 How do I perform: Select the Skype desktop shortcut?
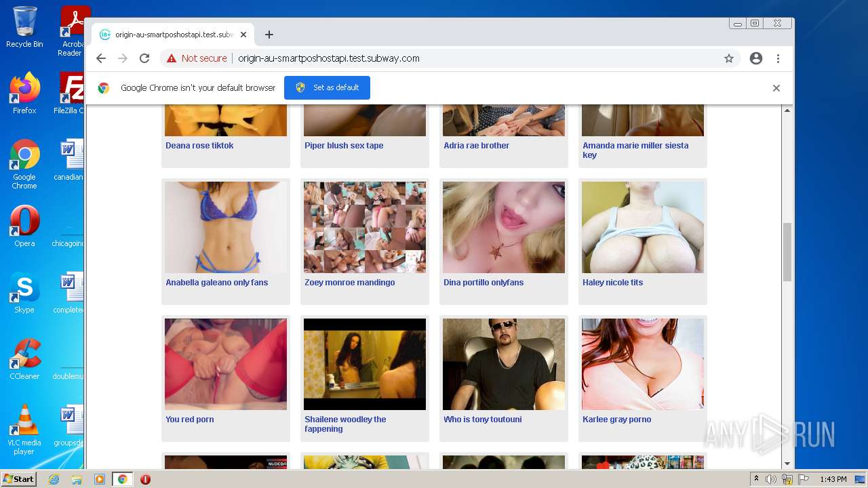pyautogui.click(x=24, y=293)
